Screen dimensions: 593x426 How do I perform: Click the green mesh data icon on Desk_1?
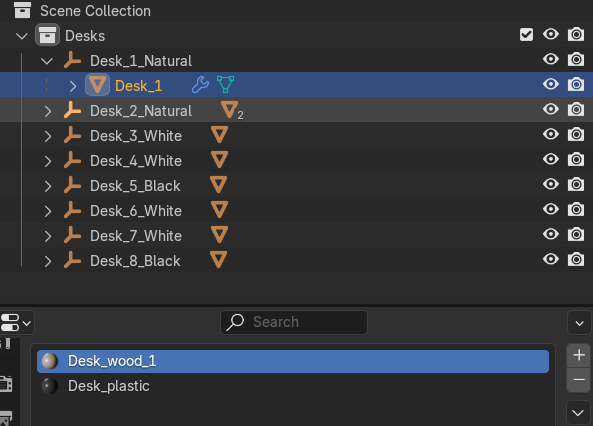(x=225, y=84)
